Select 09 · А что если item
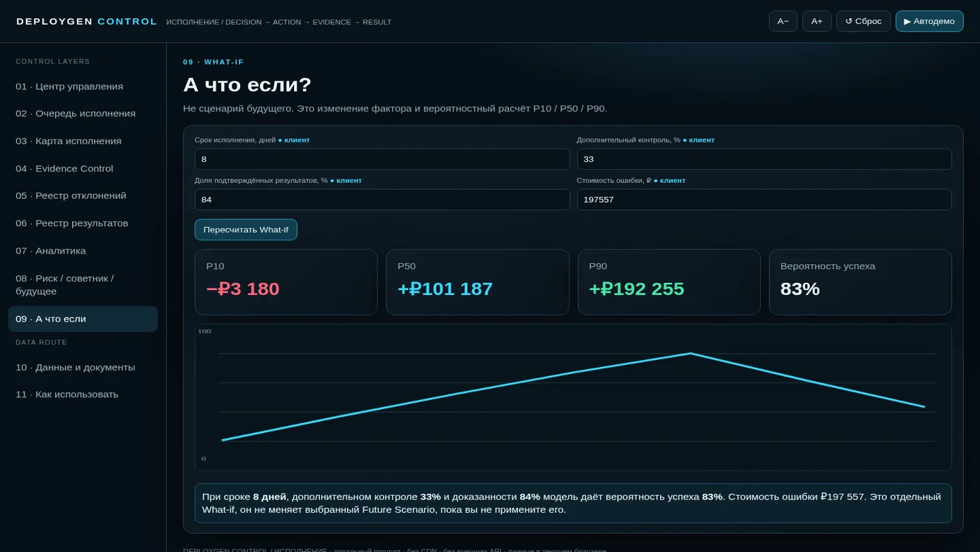This screenshot has height=552, width=980. click(83, 319)
